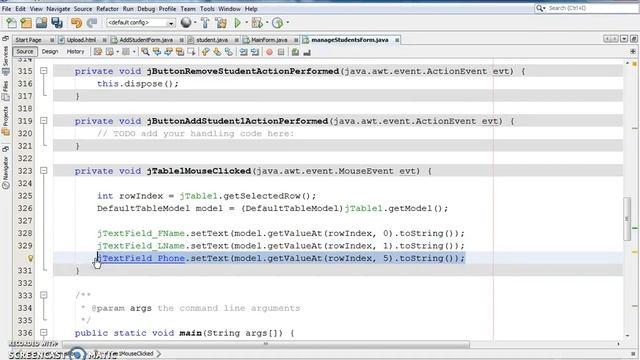This screenshot has height=360, width=640.
Task: Open the default config combo box
Action: (x=140, y=23)
